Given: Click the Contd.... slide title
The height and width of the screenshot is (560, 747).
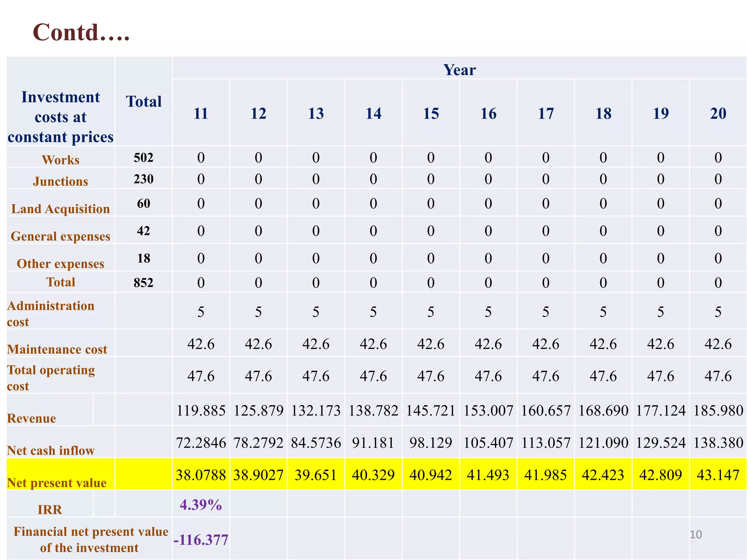Looking at the screenshot, I should coord(81,32).
